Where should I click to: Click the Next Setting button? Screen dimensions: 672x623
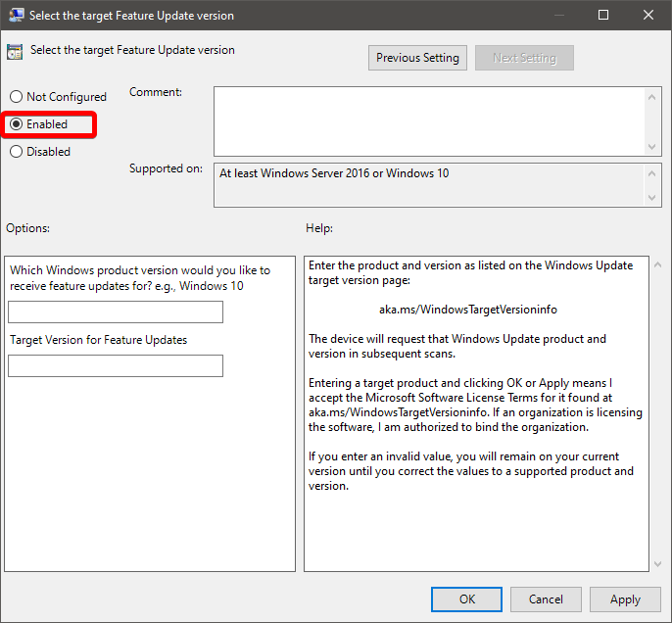[x=524, y=58]
